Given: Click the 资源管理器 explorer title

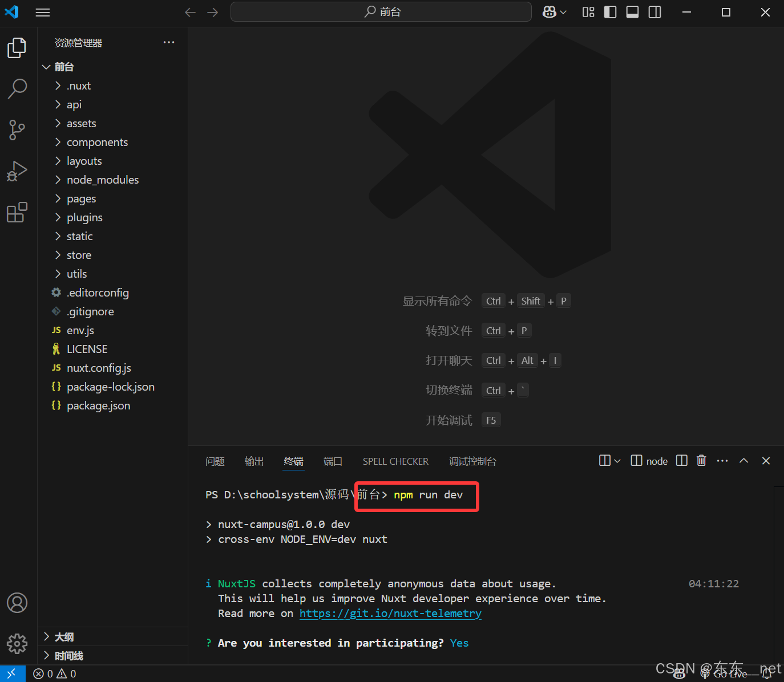Looking at the screenshot, I should click(x=79, y=43).
